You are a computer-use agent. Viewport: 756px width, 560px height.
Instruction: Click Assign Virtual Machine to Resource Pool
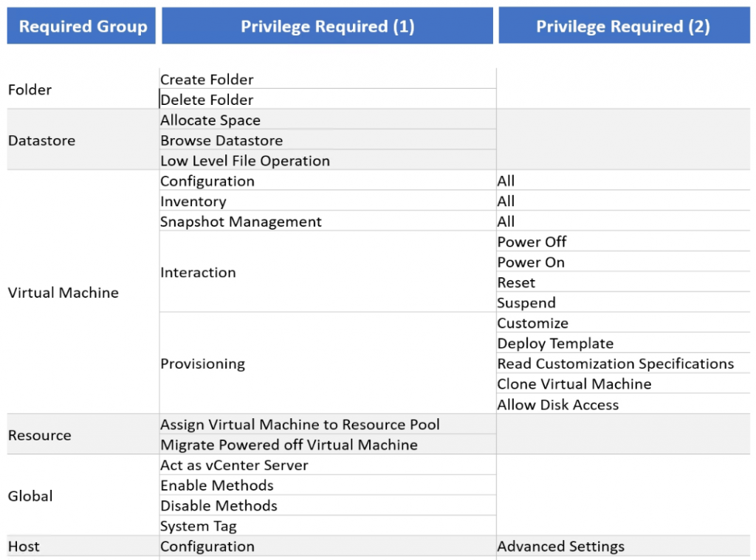point(300,425)
